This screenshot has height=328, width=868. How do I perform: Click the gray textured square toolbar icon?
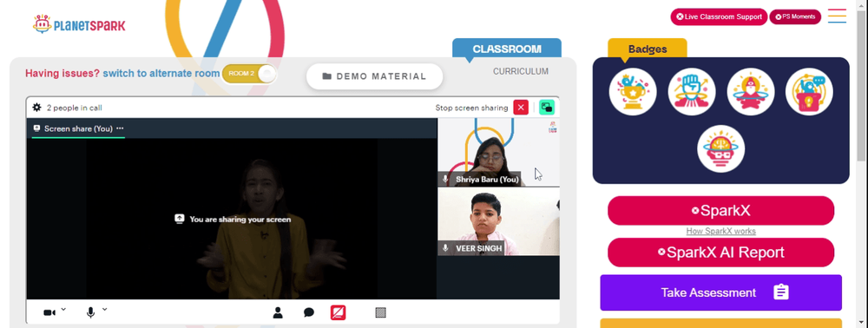pyautogui.click(x=380, y=312)
